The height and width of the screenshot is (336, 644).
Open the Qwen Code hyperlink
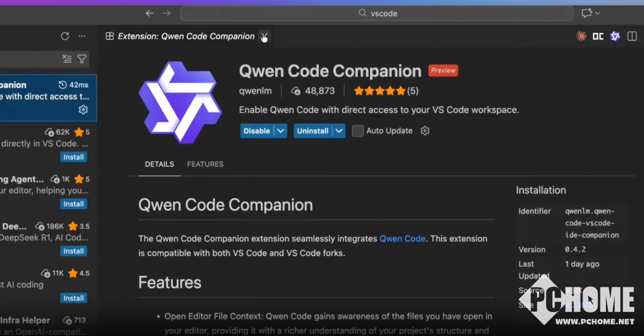coord(402,239)
